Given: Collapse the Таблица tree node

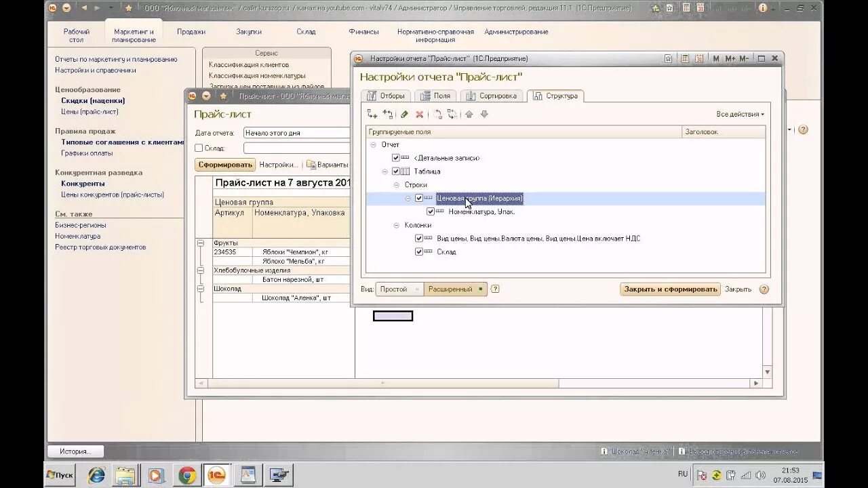Looking at the screenshot, I should (x=385, y=171).
